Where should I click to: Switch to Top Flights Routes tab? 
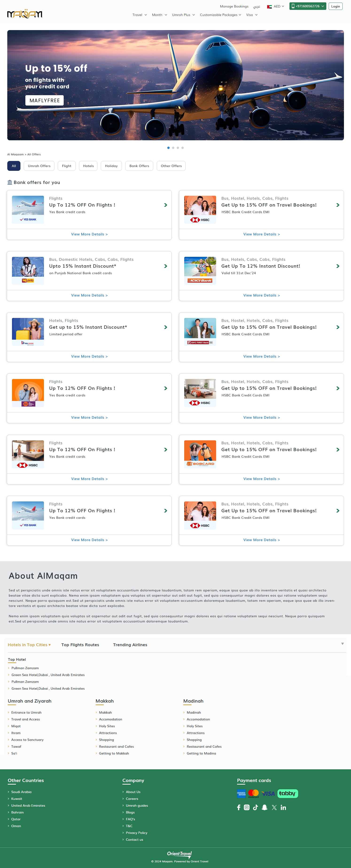80,645
